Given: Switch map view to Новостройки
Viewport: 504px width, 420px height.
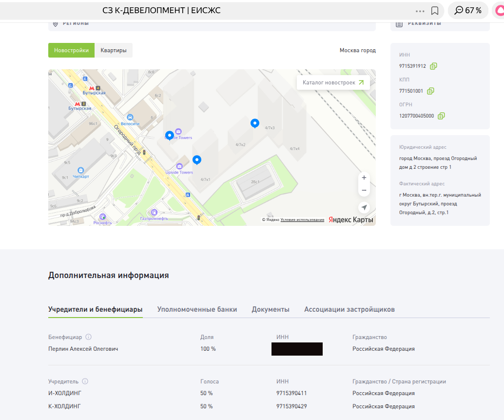Looking at the screenshot, I should coord(71,50).
